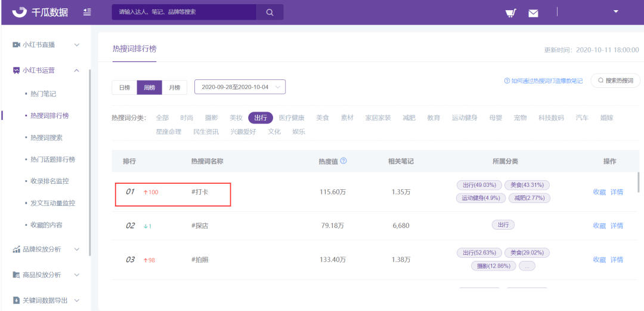Collapse sidebar with the menu fold icon
The height and width of the screenshot is (311, 644).
88,12
